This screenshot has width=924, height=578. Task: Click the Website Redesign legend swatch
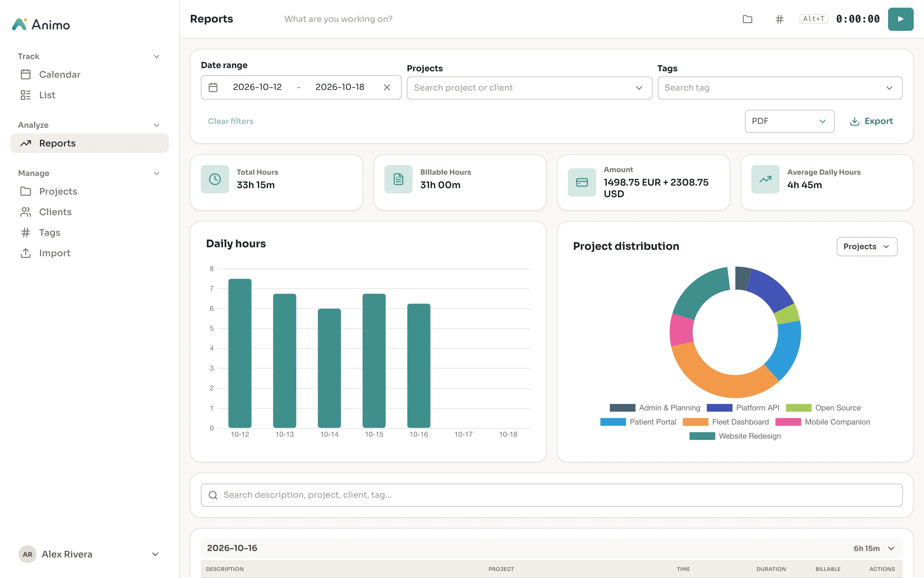[x=702, y=436]
